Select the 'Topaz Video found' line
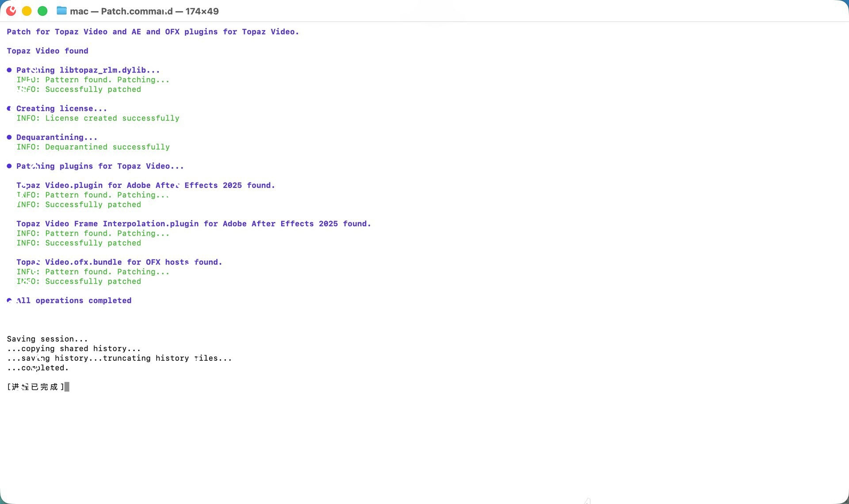This screenshot has width=849, height=504. tap(47, 51)
